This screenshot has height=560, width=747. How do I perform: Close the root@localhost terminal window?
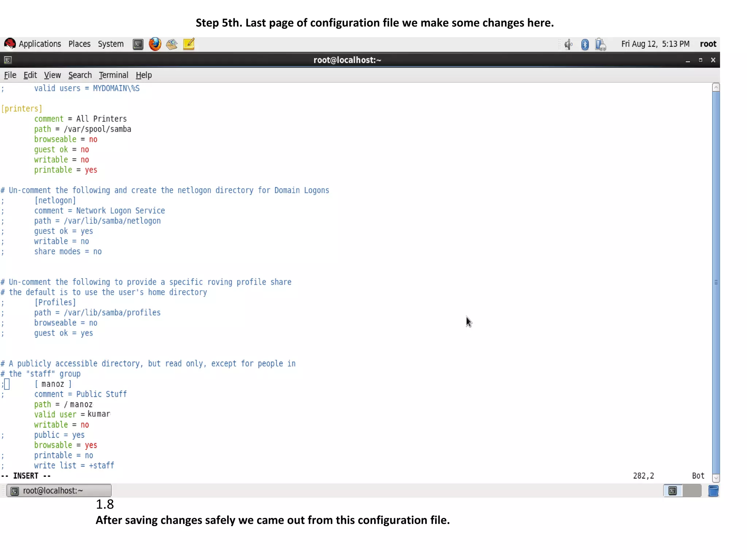click(x=713, y=60)
